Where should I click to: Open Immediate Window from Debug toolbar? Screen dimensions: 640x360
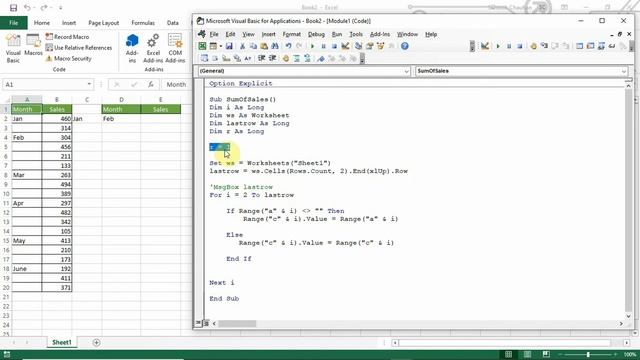pyautogui.click(x=591, y=46)
